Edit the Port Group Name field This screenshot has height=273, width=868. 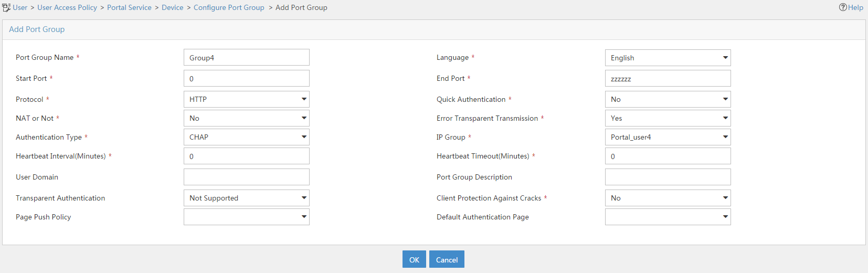click(x=247, y=57)
